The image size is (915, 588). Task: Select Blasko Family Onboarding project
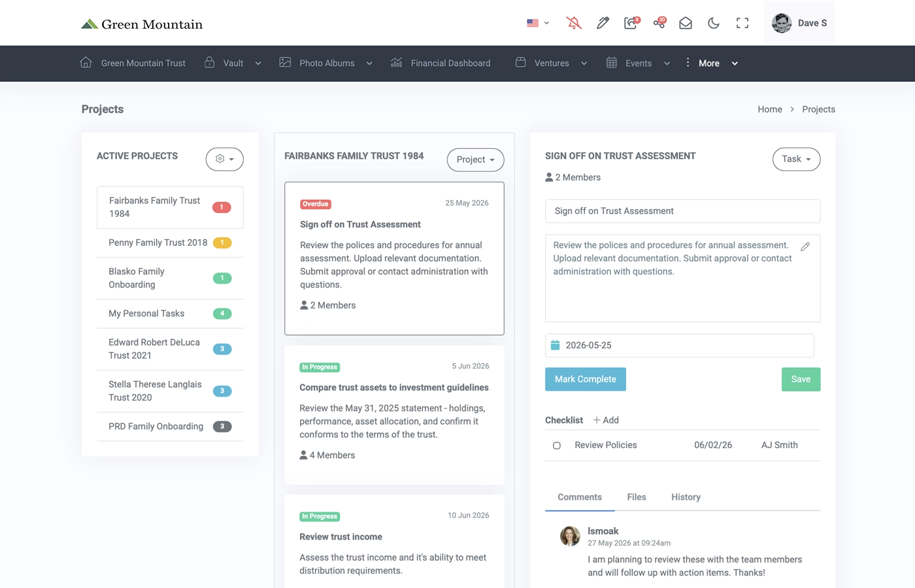coord(170,278)
